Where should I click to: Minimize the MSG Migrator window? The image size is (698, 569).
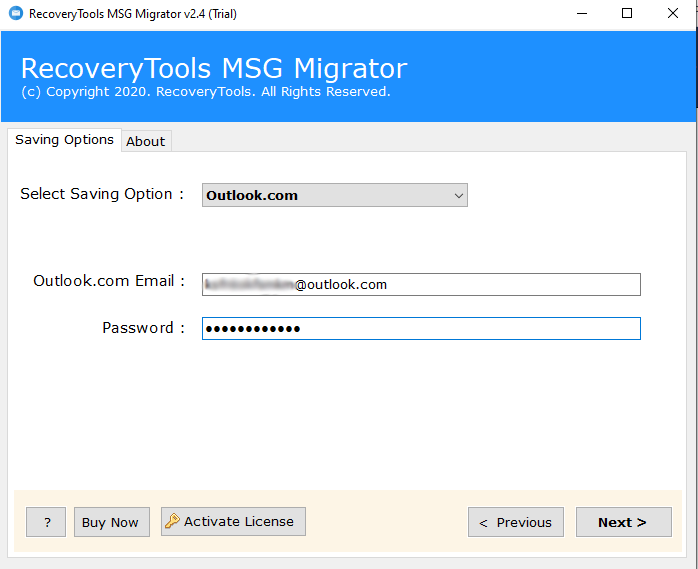(582, 13)
